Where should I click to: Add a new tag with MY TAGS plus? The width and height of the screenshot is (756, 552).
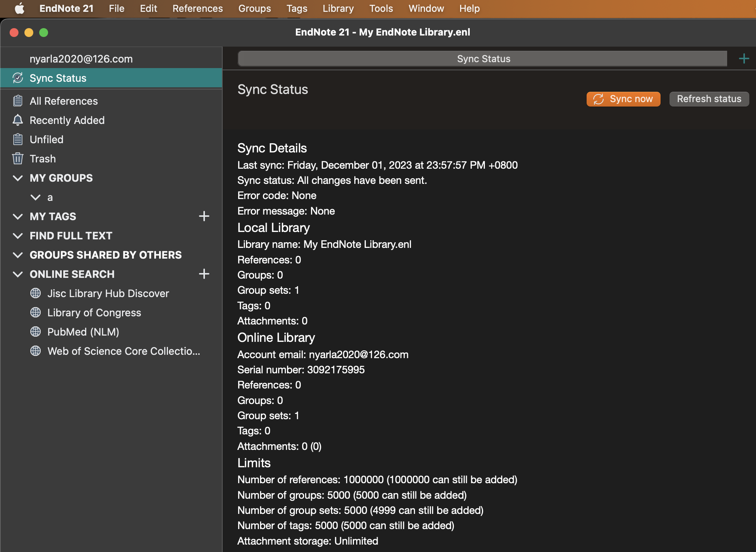(204, 216)
